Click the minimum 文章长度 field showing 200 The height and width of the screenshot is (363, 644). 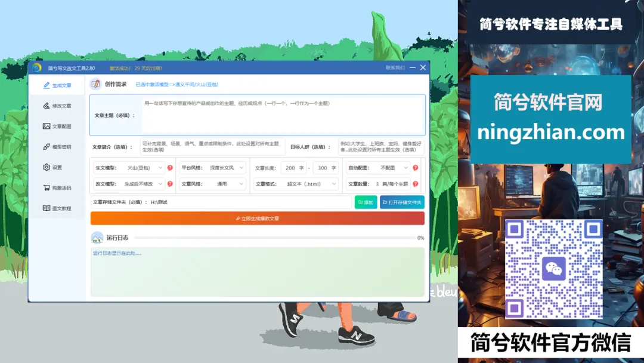coord(293,168)
